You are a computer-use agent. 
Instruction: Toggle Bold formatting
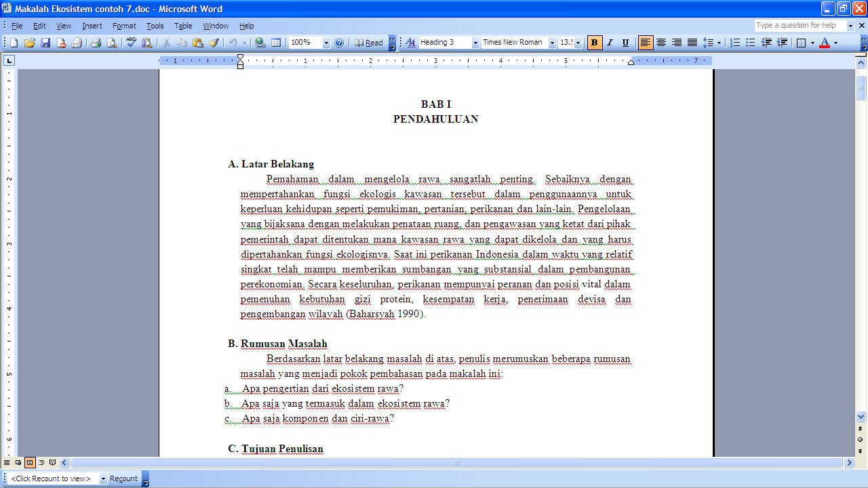[595, 43]
